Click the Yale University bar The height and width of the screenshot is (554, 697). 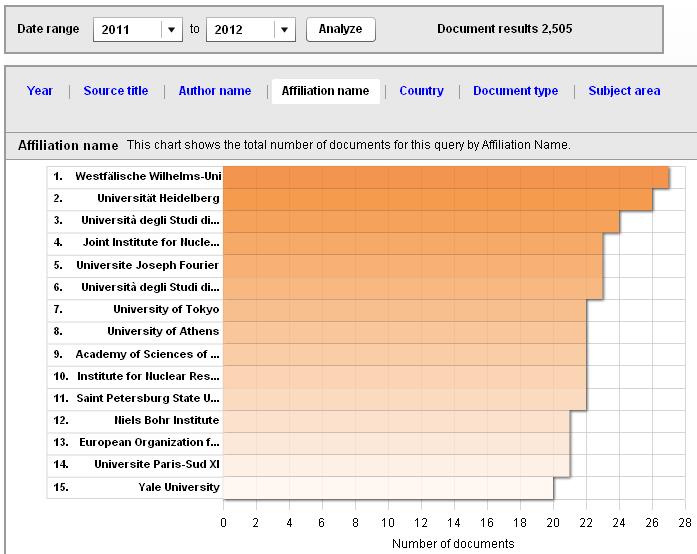pyautogui.click(x=388, y=488)
